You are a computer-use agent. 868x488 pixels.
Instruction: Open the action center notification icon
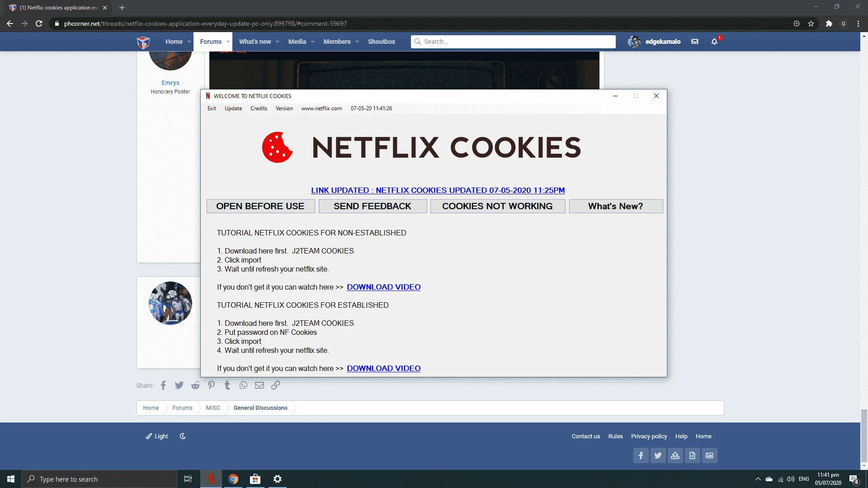point(854,479)
